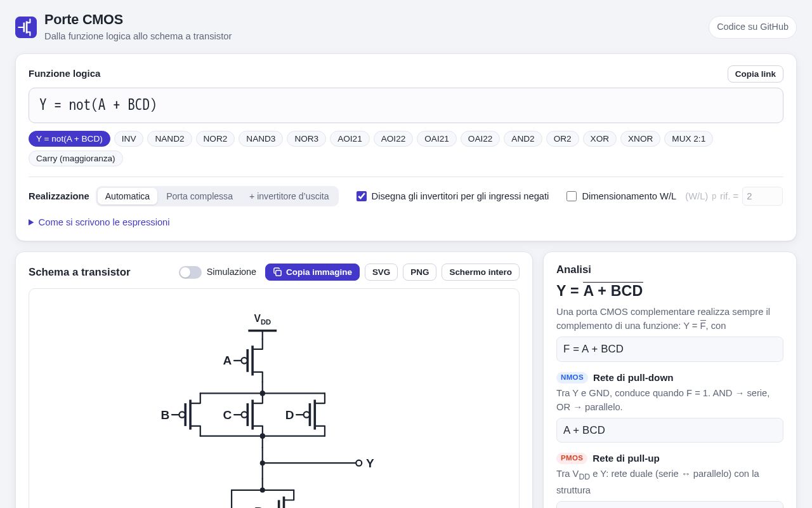Select the + invertitore d'uscita option

289,196
